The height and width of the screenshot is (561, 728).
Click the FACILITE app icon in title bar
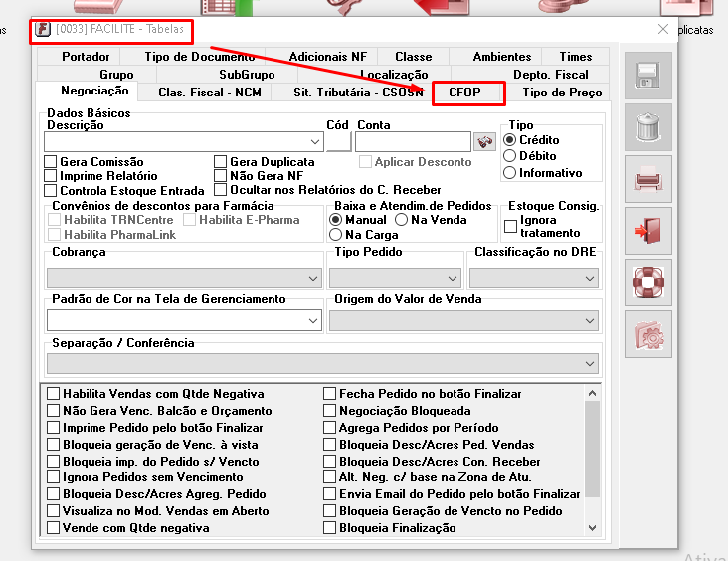pyautogui.click(x=43, y=29)
